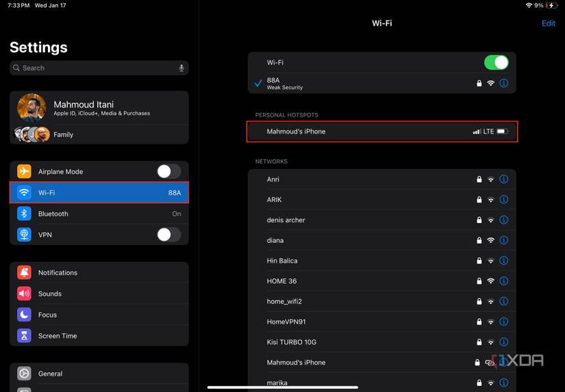Enable the VPN switch
The height and width of the screenshot is (392, 565).
click(x=169, y=235)
